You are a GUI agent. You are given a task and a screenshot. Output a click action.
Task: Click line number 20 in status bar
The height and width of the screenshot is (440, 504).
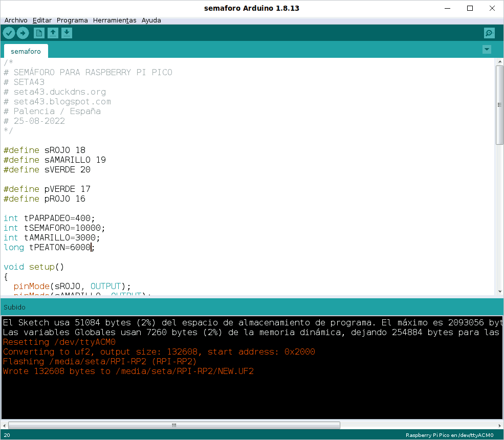click(7, 435)
